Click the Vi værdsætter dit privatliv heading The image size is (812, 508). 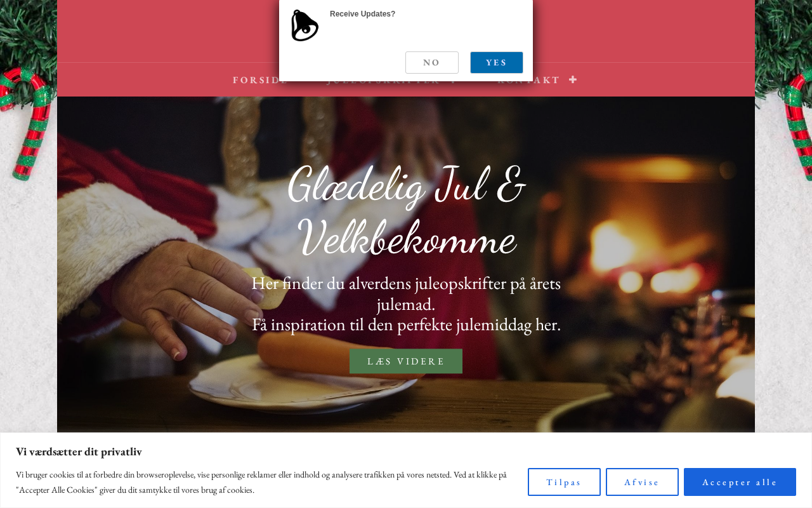79,451
